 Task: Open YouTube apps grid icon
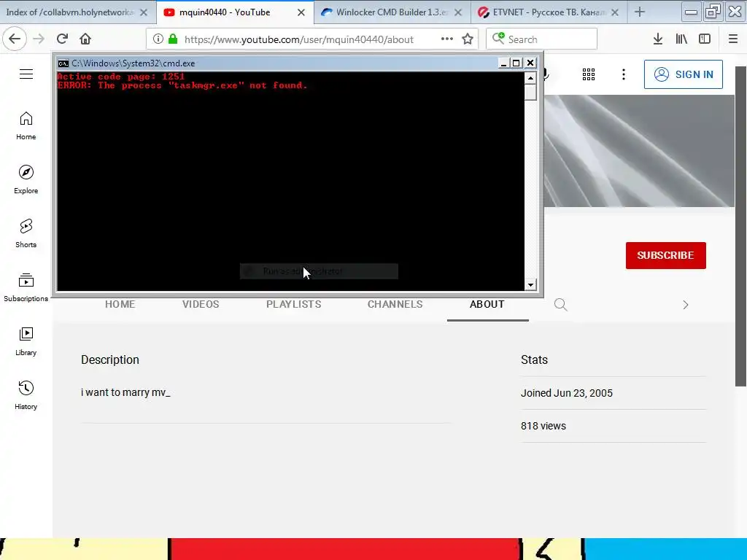coord(589,74)
